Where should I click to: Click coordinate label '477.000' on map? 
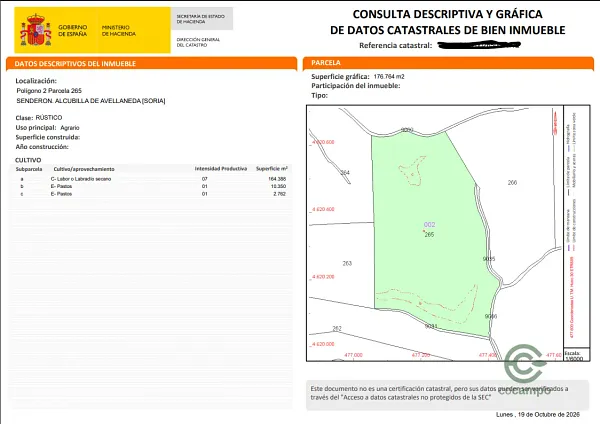tap(353, 355)
